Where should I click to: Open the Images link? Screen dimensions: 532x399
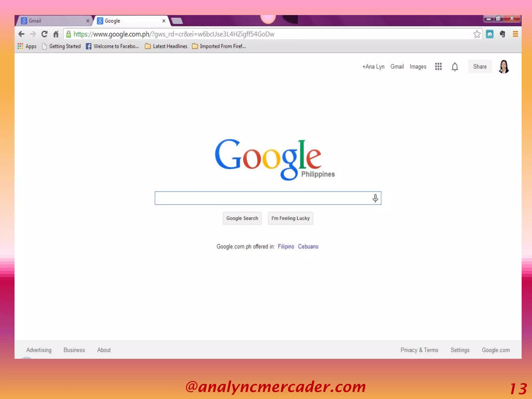[x=418, y=67]
